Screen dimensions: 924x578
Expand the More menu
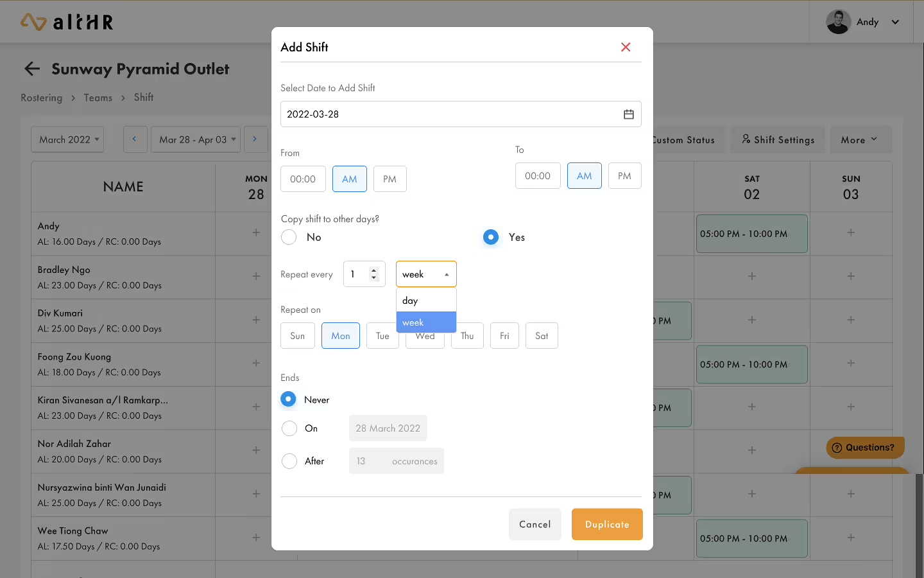pyautogui.click(x=859, y=139)
